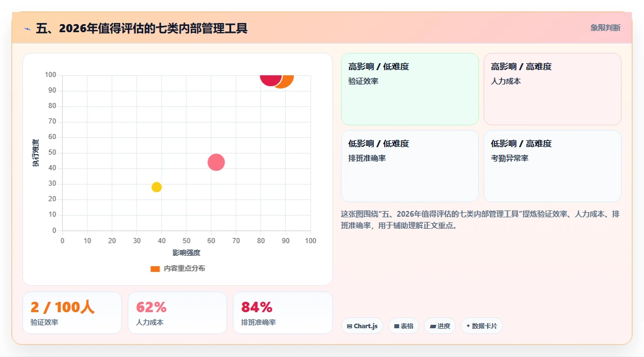Click the crimson bubble at chart top
The image size is (644, 357).
click(271, 80)
